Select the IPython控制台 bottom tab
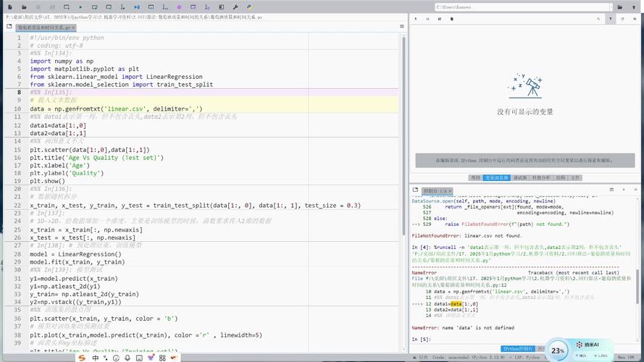 coord(517,348)
